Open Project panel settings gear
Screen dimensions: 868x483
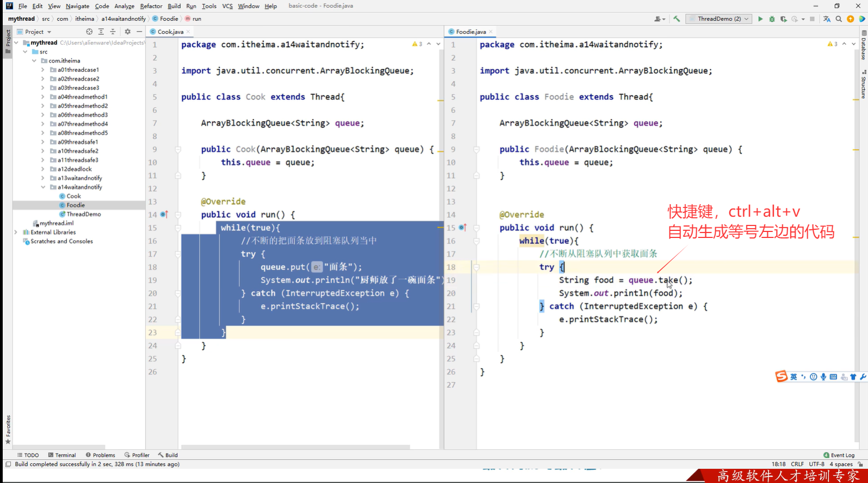point(127,32)
